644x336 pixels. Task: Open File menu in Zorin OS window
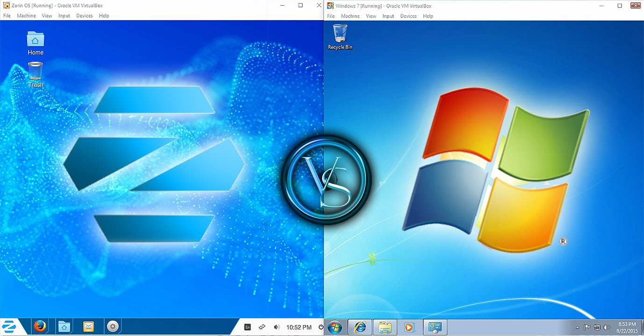coord(7,16)
